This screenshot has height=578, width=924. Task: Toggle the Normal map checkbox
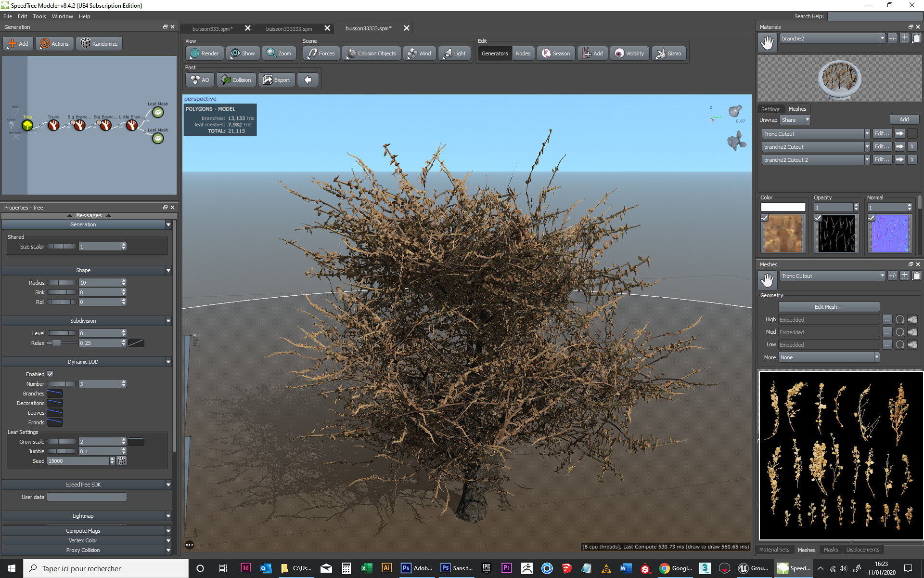pyautogui.click(x=871, y=218)
